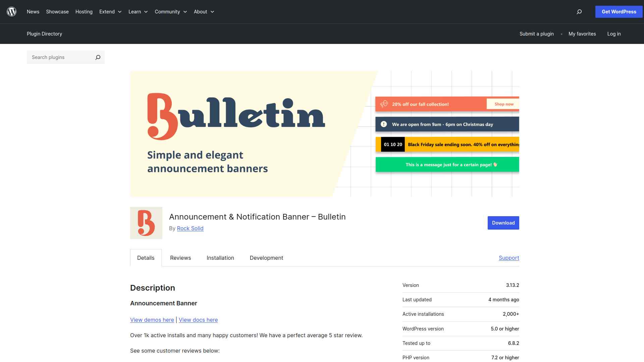Click the Announcement Banner subheading
Screen dimensions: 644x362
click(x=164, y=303)
